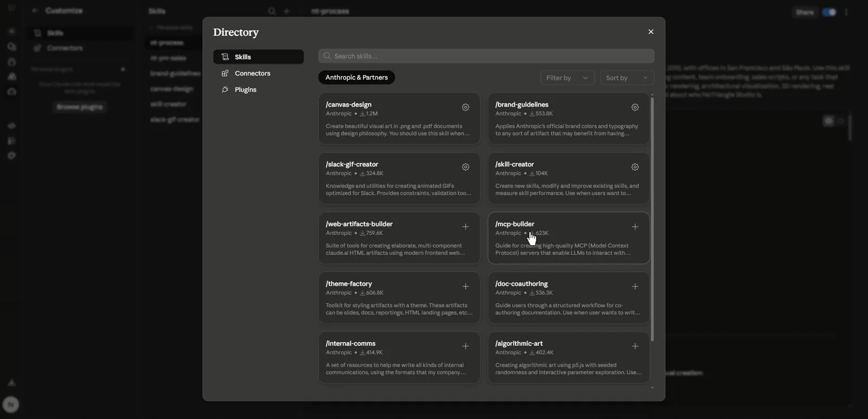Click the Connectors icon in Directory sidebar
868x419 pixels.
[x=225, y=73]
